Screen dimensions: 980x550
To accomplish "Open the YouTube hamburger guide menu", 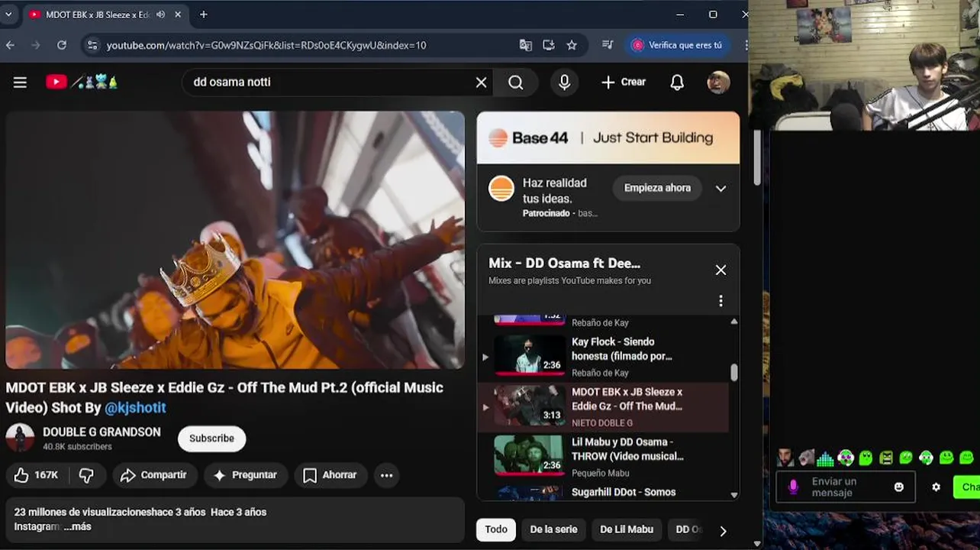I will pyautogui.click(x=20, y=82).
